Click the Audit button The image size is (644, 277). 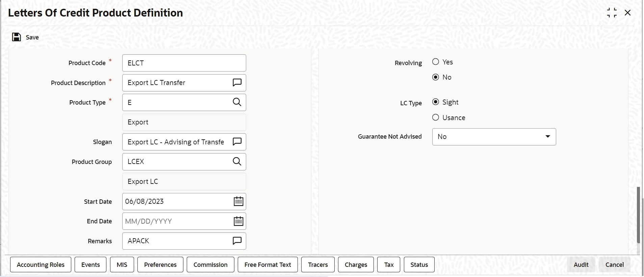click(581, 265)
